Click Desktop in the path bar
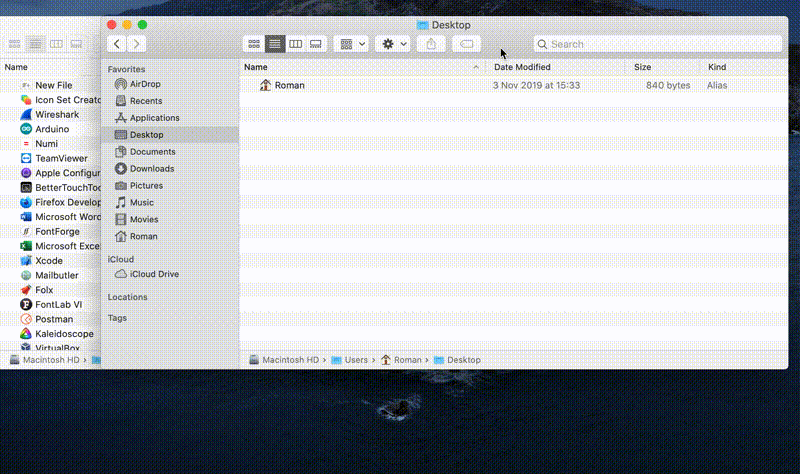 click(x=458, y=360)
